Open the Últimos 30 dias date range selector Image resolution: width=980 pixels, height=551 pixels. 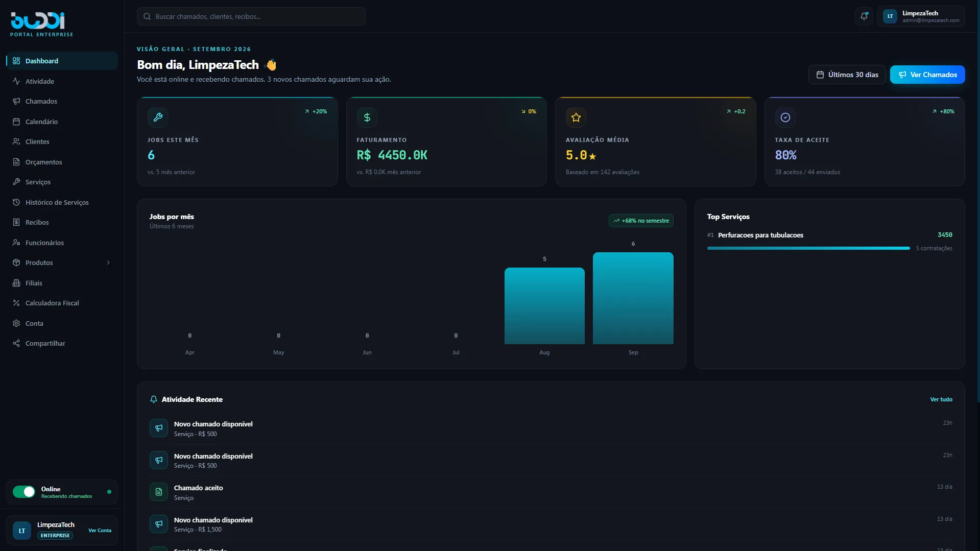pyautogui.click(x=847, y=75)
